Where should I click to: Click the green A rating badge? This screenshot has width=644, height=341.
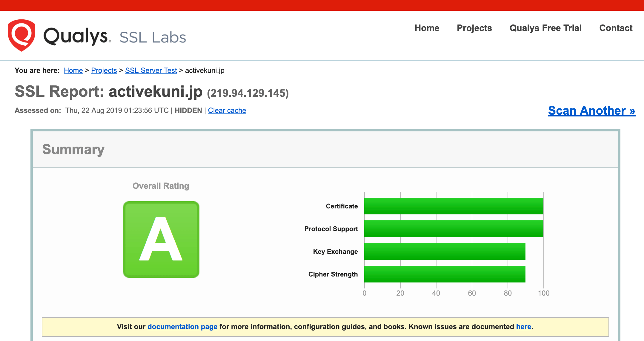pyautogui.click(x=161, y=239)
